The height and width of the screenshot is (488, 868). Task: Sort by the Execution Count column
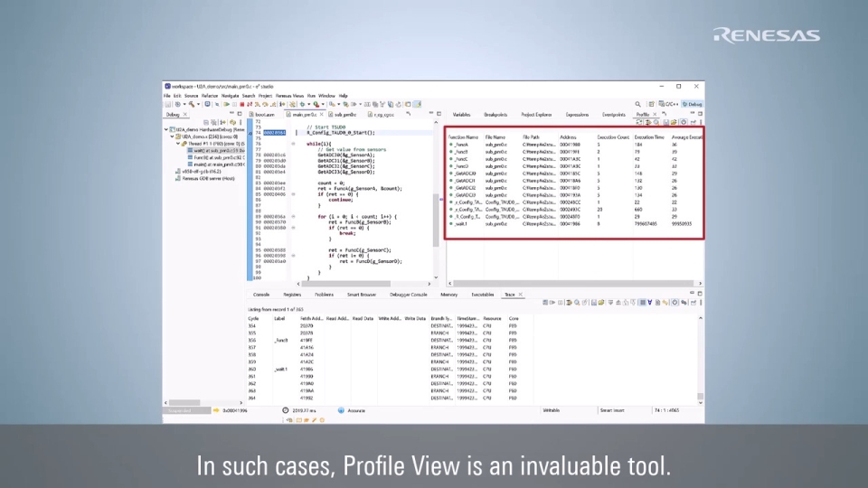[613, 137]
